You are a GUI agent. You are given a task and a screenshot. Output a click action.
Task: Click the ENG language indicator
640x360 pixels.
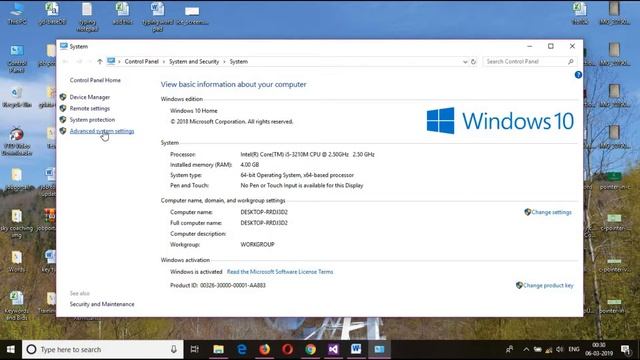point(573,349)
